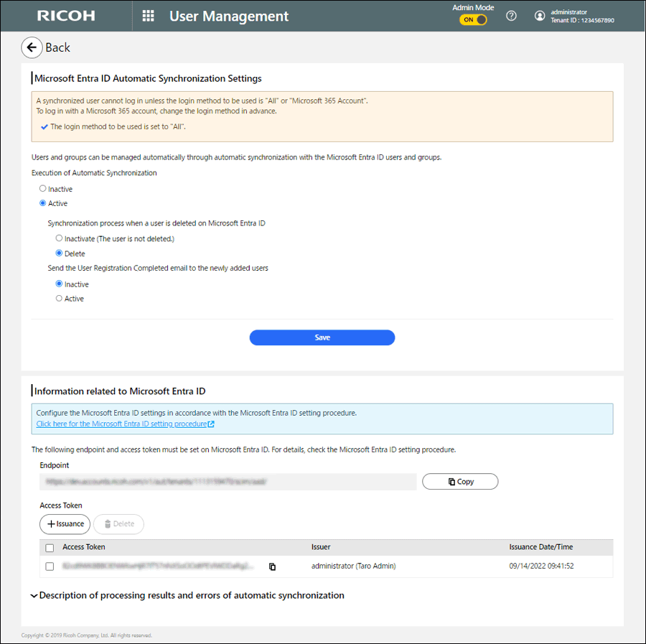Set registration email option to Inactive
Screen dimensions: 646x644
pos(60,284)
